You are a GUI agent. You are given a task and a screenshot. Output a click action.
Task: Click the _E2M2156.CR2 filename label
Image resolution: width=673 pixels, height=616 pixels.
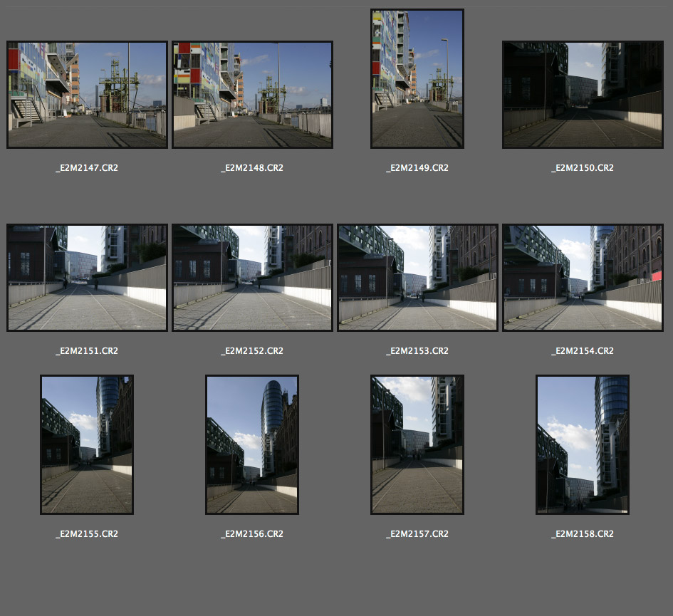pos(252,534)
